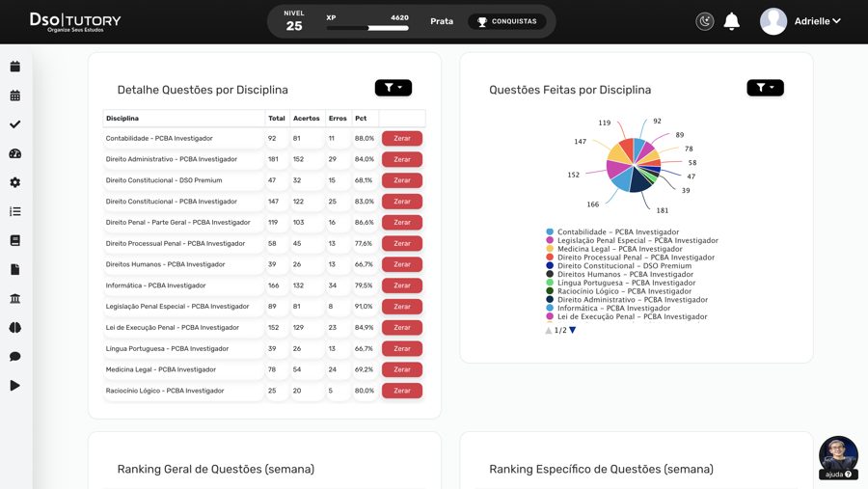Viewport: 868px width, 489px height.
Task: Open the monthly calendar grid icon in sidebar
Action: [14, 95]
